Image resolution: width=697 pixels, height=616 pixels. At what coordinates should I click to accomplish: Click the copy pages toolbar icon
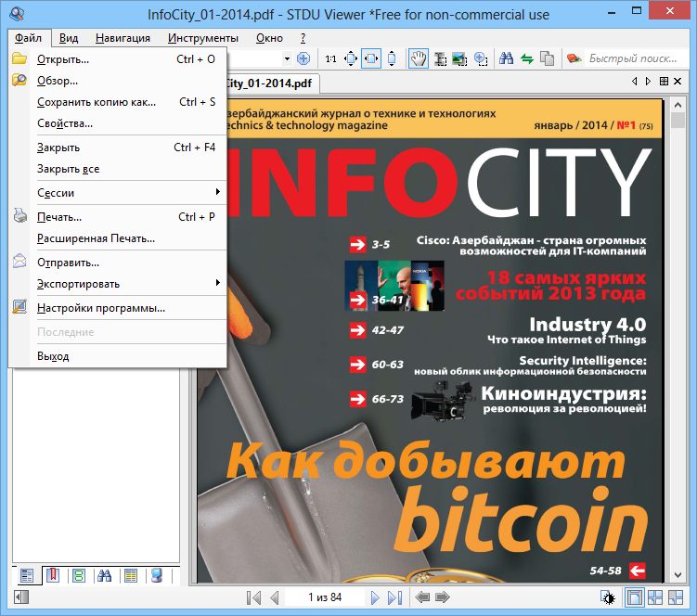547,58
